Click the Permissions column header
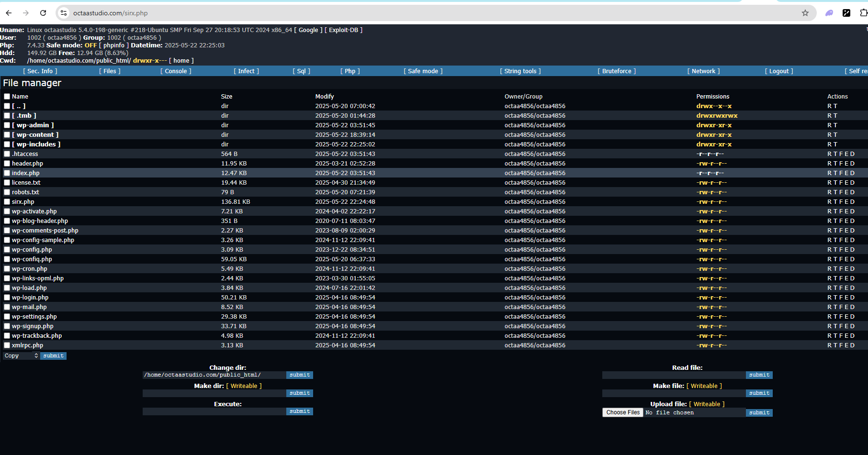Viewport: 868px width, 455px height. (x=713, y=96)
